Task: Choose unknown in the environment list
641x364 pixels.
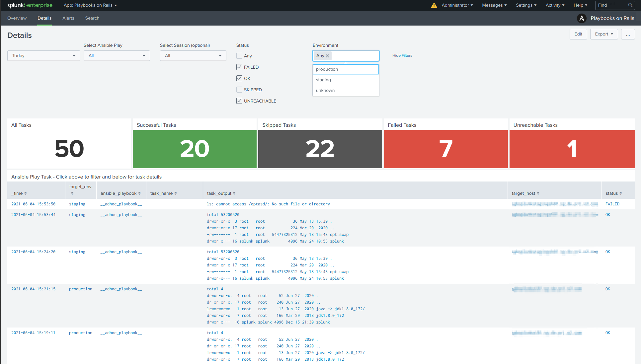Action: click(346, 91)
